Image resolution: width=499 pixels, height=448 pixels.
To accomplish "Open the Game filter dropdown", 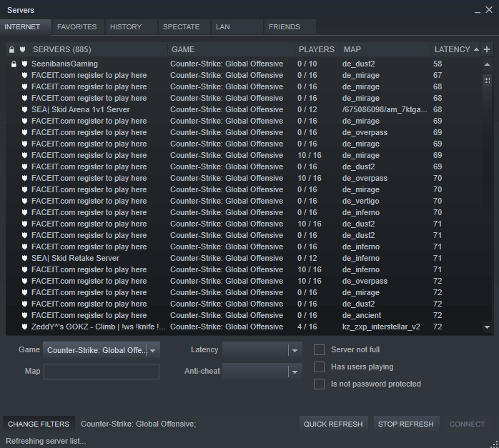I will tap(153, 350).
